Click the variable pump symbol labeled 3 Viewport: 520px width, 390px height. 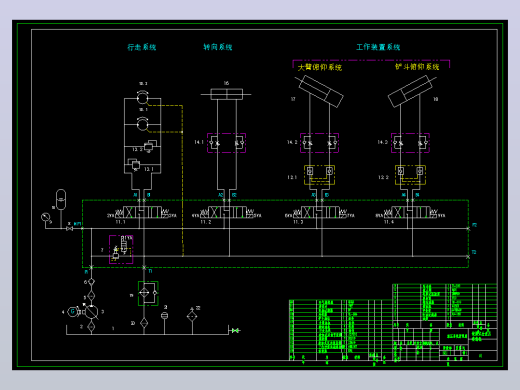pos(91,312)
